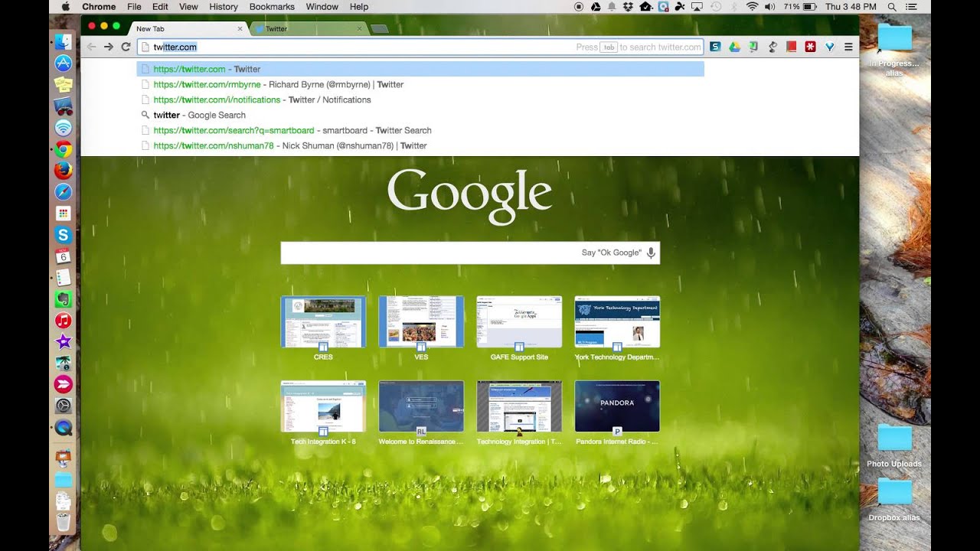This screenshot has height=551, width=980.
Task: Open the View menu
Action: [188, 7]
